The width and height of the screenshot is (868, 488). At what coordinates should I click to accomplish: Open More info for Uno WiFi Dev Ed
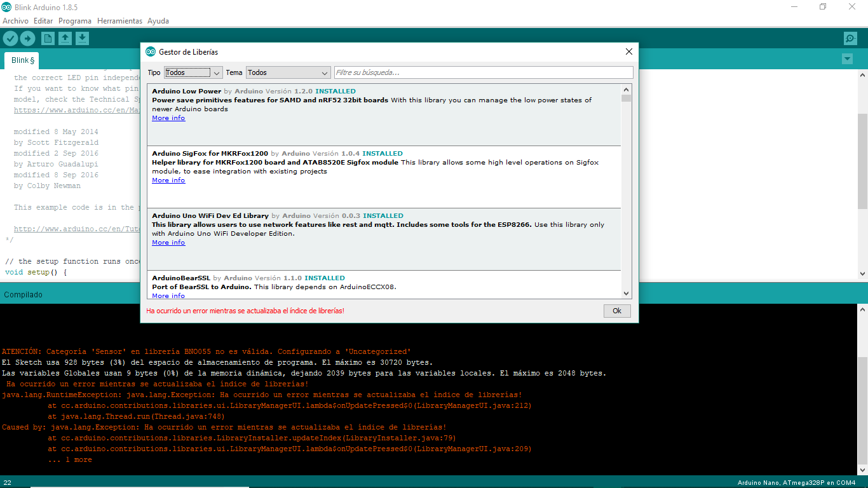tap(168, 243)
